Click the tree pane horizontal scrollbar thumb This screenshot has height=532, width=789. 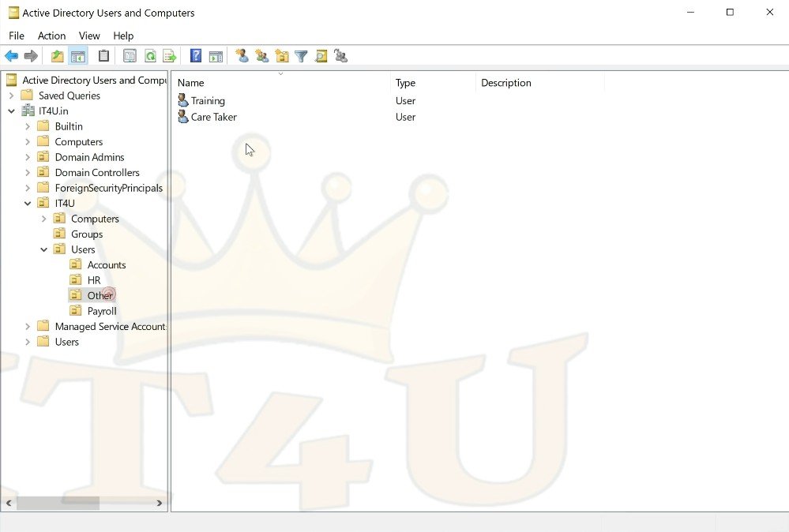[58, 503]
